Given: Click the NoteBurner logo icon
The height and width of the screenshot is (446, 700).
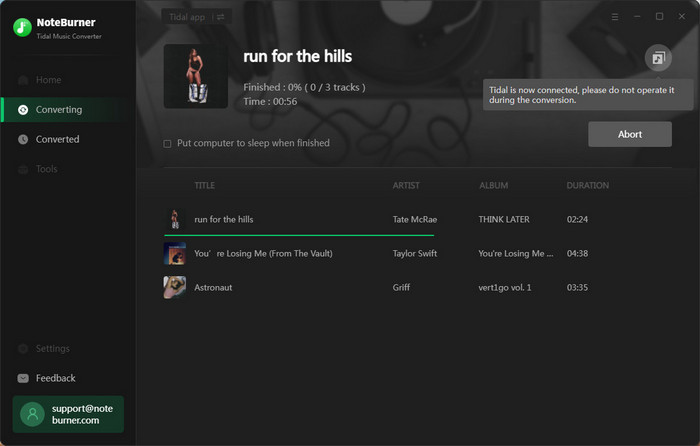Looking at the screenshot, I should (22, 28).
